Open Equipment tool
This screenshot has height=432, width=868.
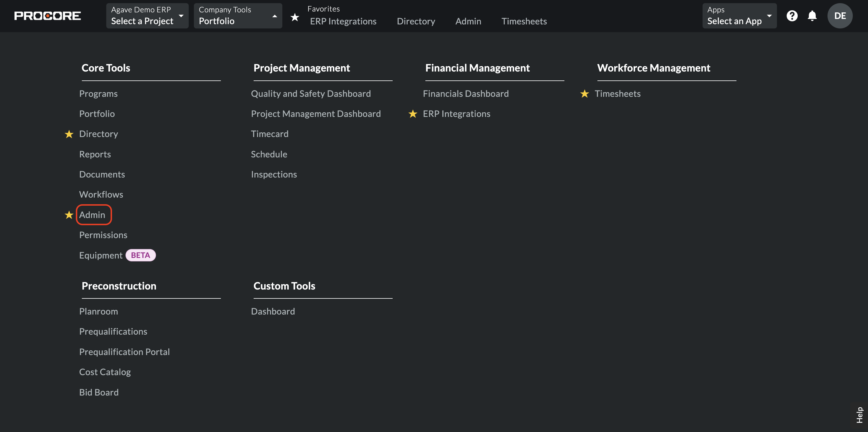click(101, 255)
